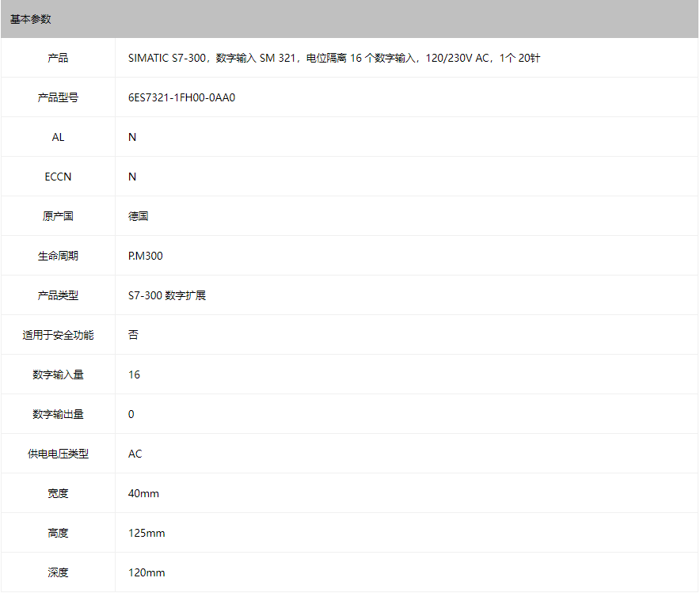Select the 产品类型 label

[58, 295]
